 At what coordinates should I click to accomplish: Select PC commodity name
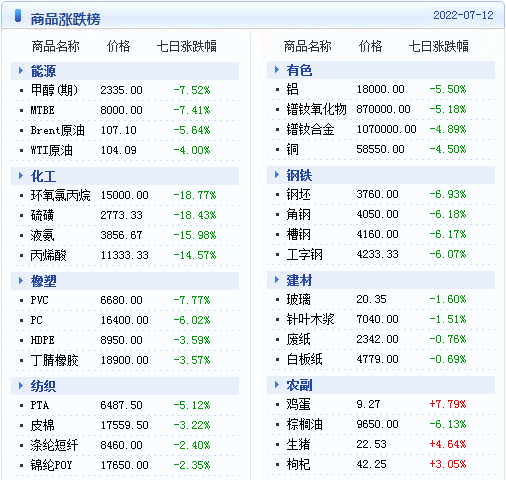pos(36,320)
